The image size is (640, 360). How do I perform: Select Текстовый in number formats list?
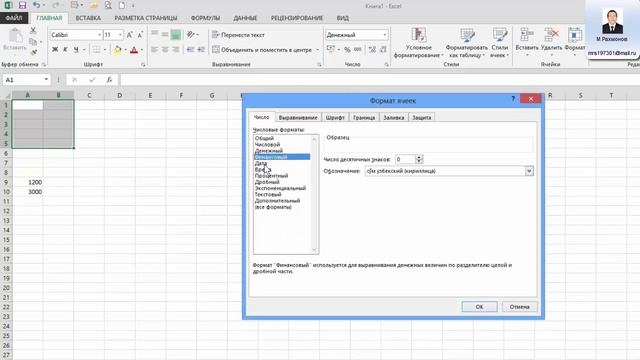pyautogui.click(x=268, y=195)
